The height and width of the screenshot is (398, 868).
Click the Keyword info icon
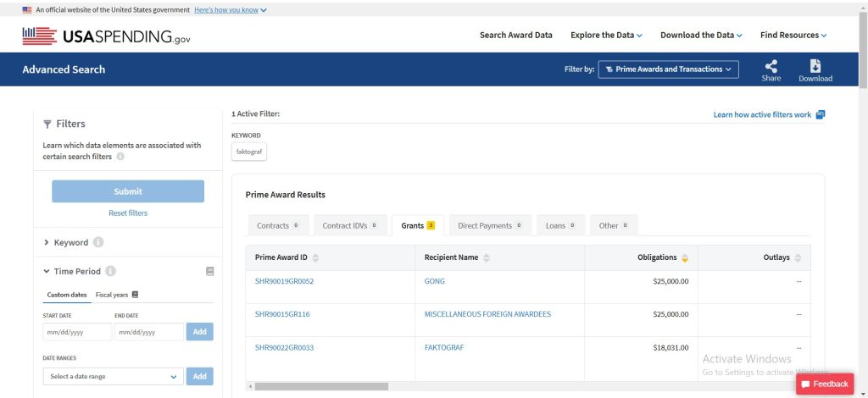click(x=98, y=242)
